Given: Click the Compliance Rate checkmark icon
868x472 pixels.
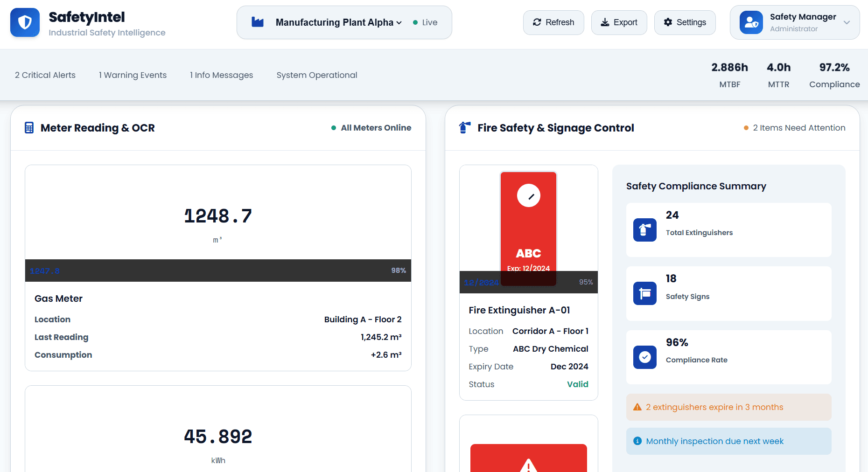Looking at the screenshot, I should click(644, 357).
